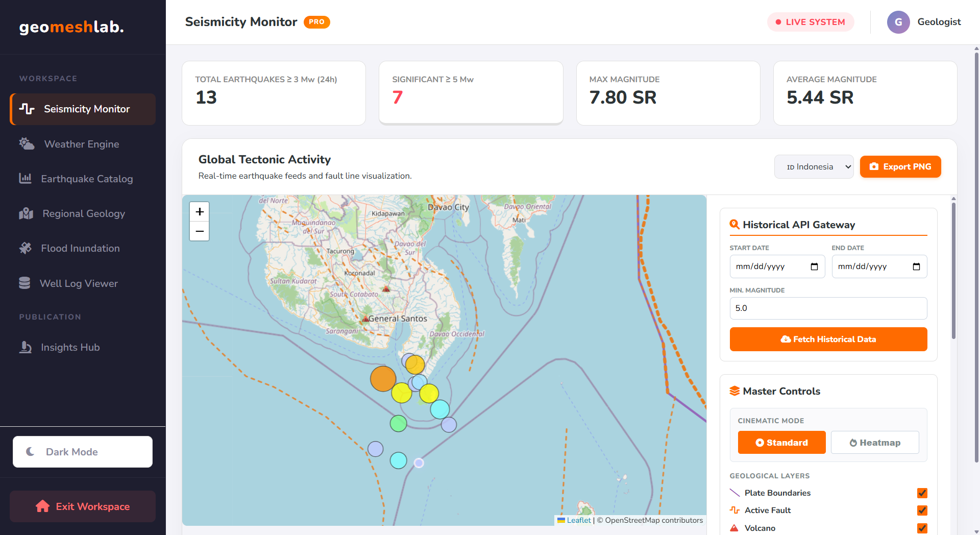
Task: Zoom in on the map
Action: (x=200, y=211)
